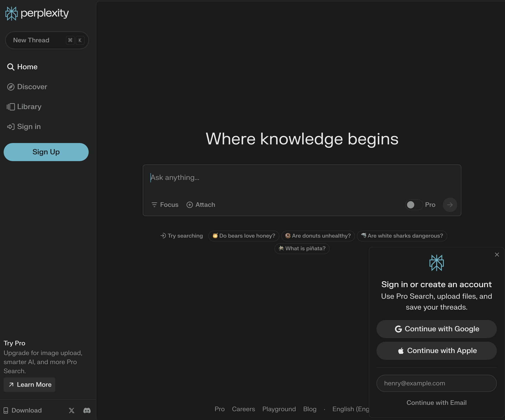This screenshot has height=420, width=505.
Task: Click Continue with Email
Action: point(436,403)
